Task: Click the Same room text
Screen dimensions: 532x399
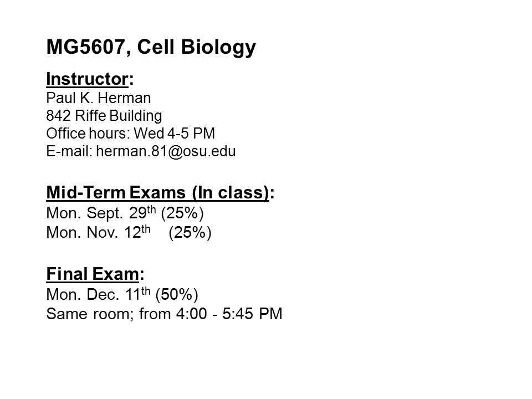Action: click(90, 314)
